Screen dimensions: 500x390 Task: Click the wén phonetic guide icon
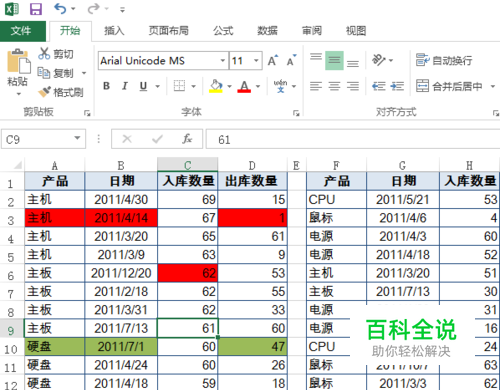[280, 86]
